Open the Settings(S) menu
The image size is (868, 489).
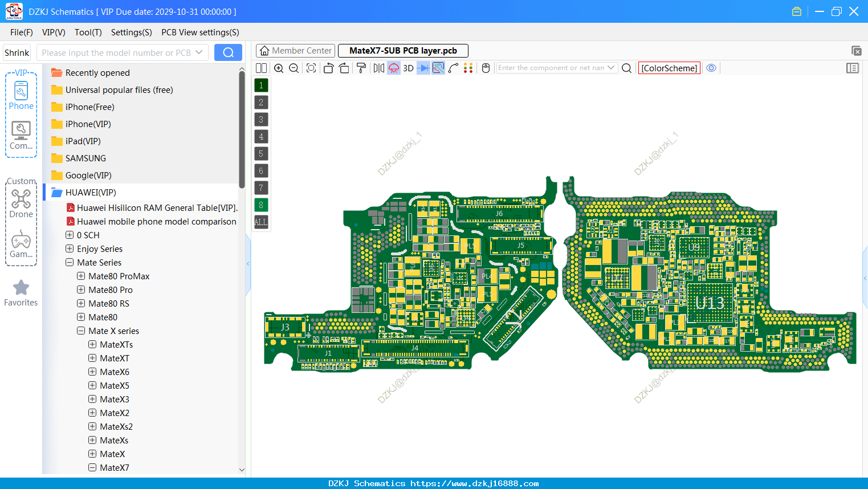[x=132, y=32]
